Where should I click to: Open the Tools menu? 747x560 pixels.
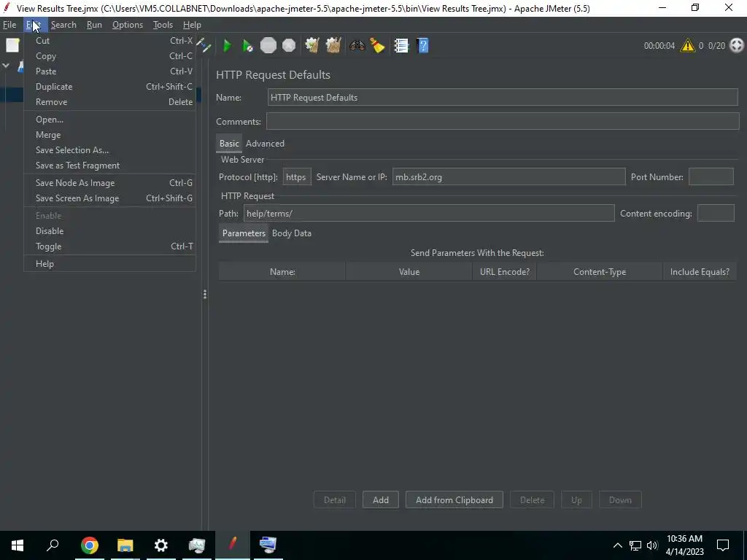click(163, 25)
